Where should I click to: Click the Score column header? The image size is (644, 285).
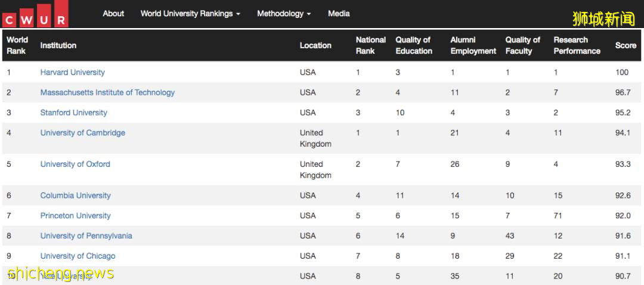(626, 45)
